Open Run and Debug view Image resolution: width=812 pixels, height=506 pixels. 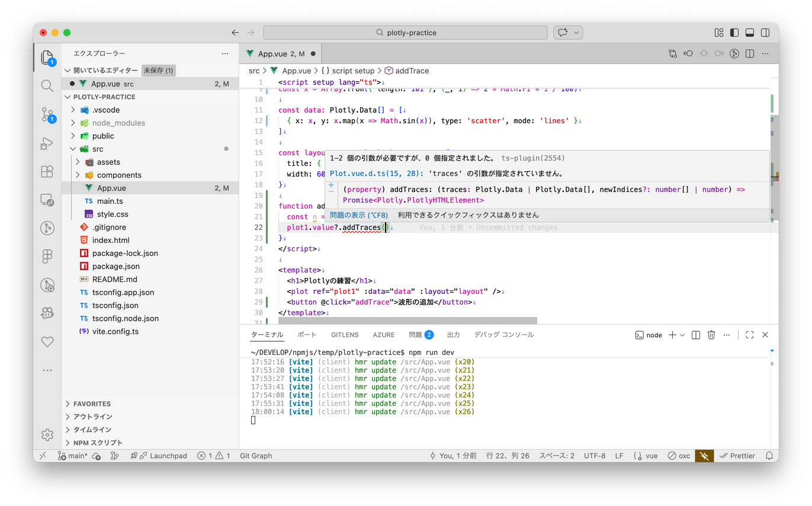click(x=47, y=143)
